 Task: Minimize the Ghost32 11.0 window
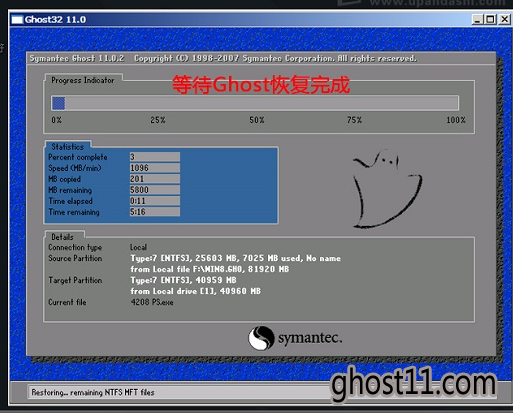click(477, 20)
